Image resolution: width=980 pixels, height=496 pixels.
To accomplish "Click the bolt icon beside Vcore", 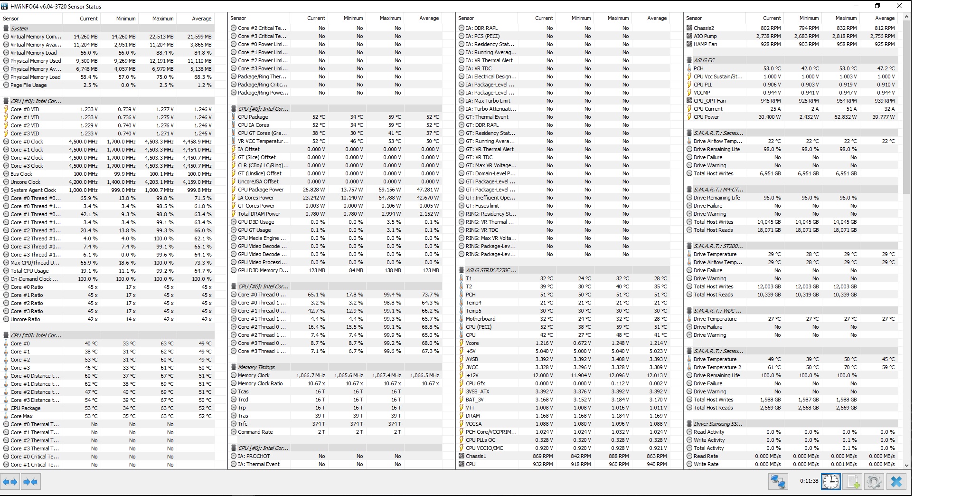I will point(462,343).
